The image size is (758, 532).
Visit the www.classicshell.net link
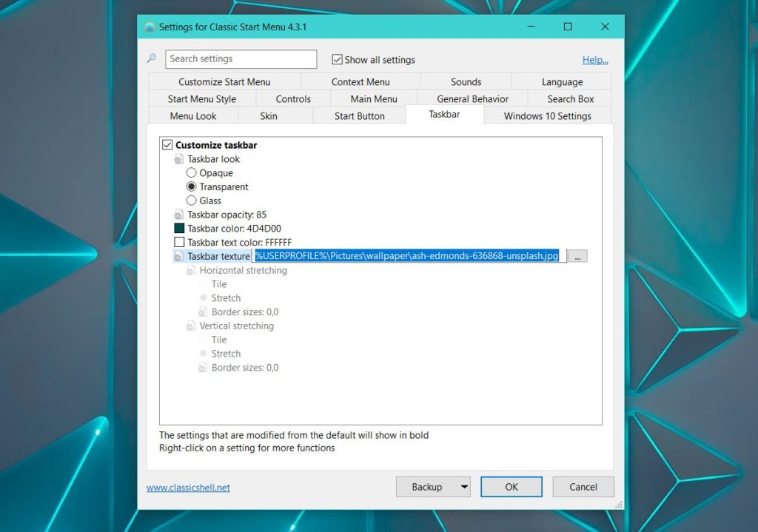[187, 488]
